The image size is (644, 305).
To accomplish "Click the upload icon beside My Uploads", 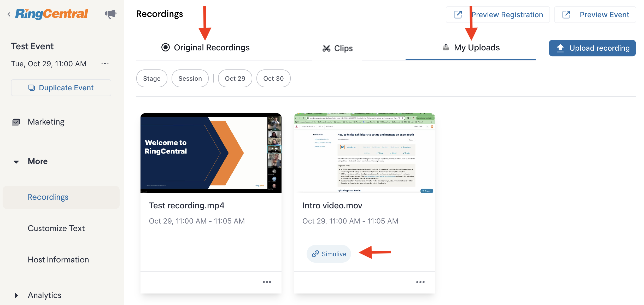I will click(x=446, y=47).
